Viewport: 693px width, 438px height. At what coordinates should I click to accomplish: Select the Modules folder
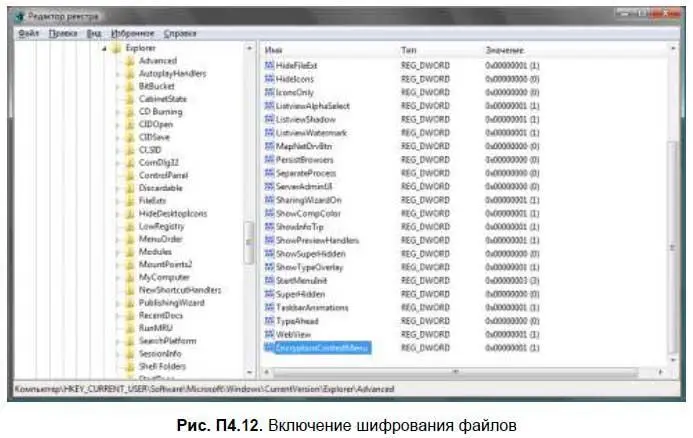click(x=155, y=252)
